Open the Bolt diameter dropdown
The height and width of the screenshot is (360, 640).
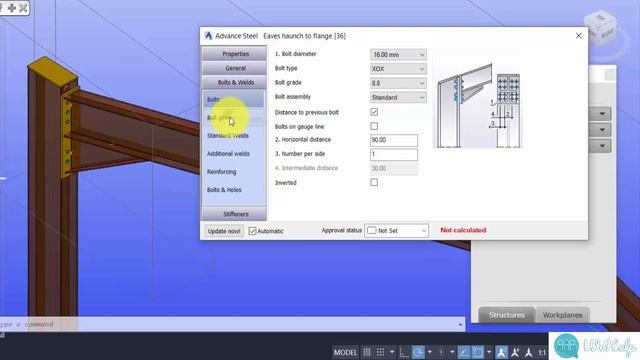point(398,54)
